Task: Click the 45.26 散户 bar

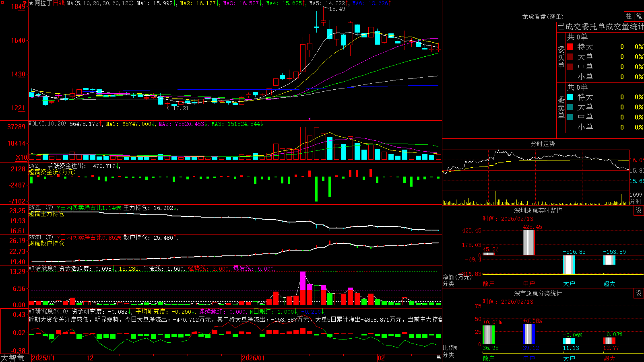Action: click(x=489, y=254)
